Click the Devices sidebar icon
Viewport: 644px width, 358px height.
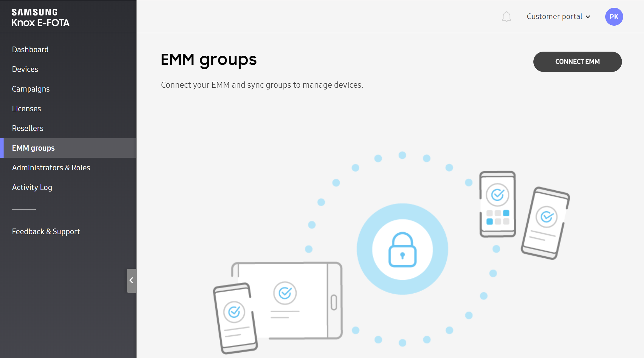[x=25, y=69]
